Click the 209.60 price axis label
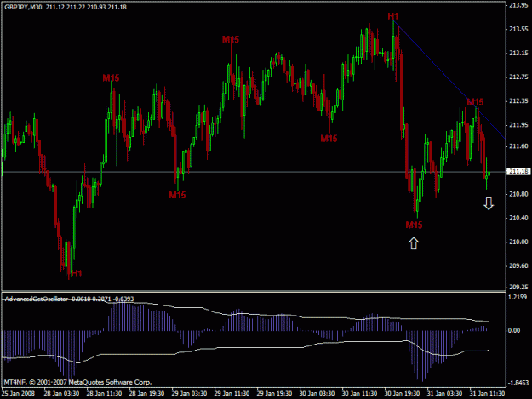Image resolution: width=532 pixels, height=399 pixels. point(518,265)
